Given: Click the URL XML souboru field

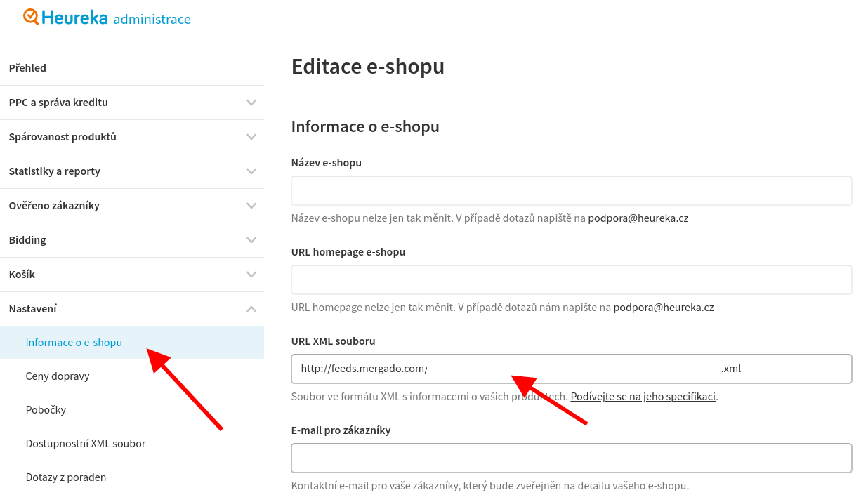Looking at the screenshot, I should (572, 369).
